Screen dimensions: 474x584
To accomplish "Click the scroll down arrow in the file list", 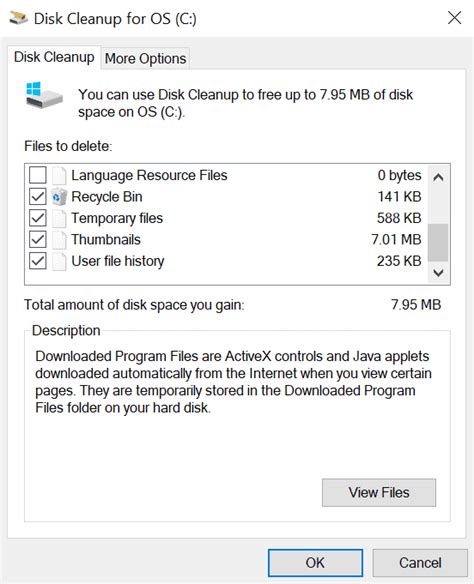I will tap(438, 273).
